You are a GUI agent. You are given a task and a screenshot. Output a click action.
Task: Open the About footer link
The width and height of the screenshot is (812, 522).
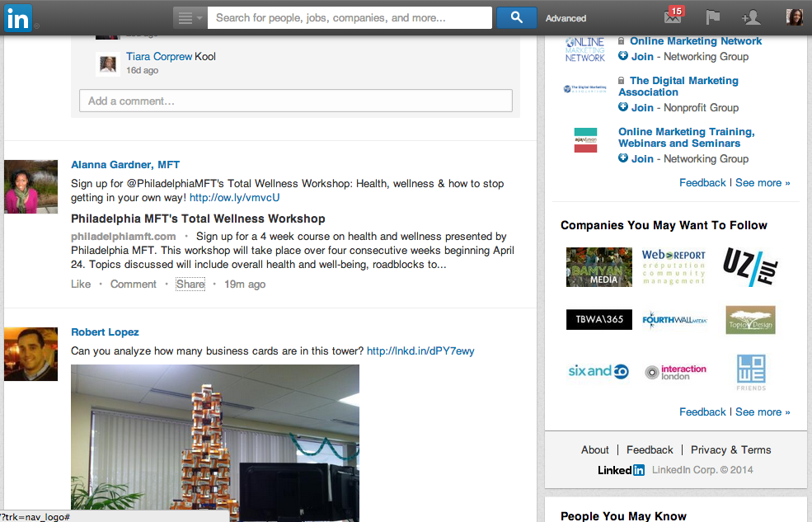coord(594,449)
